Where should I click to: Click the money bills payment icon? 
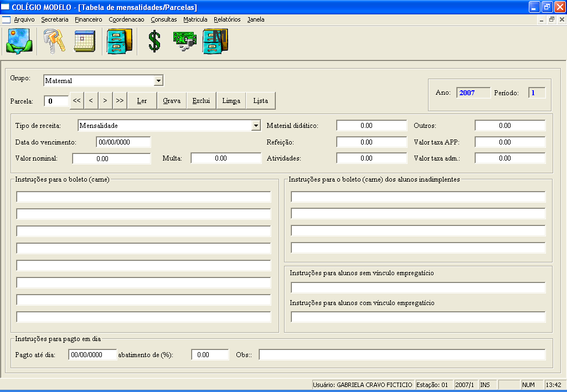click(x=184, y=42)
